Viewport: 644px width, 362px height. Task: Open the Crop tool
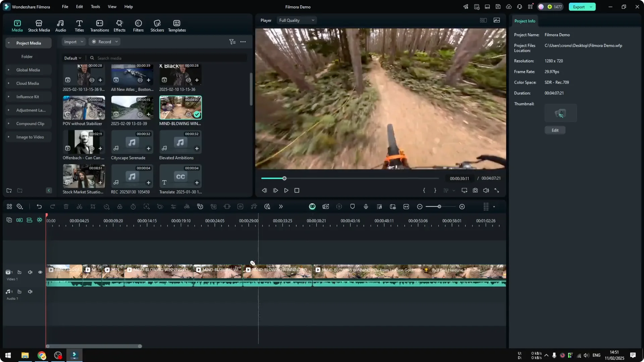click(x=93, y=206)
